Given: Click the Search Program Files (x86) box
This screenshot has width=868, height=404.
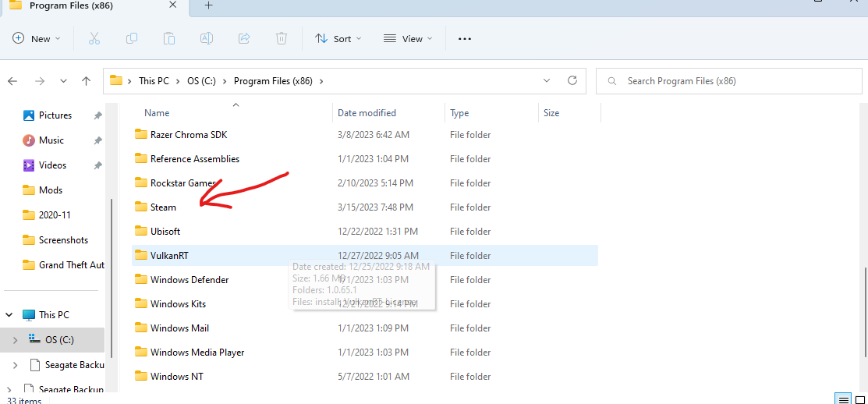Looking at the screenshot, I should point(728,81).
